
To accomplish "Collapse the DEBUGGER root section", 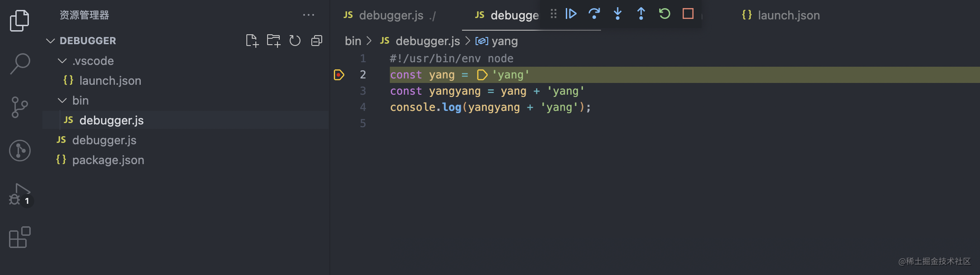I will [x=51, y=41].
